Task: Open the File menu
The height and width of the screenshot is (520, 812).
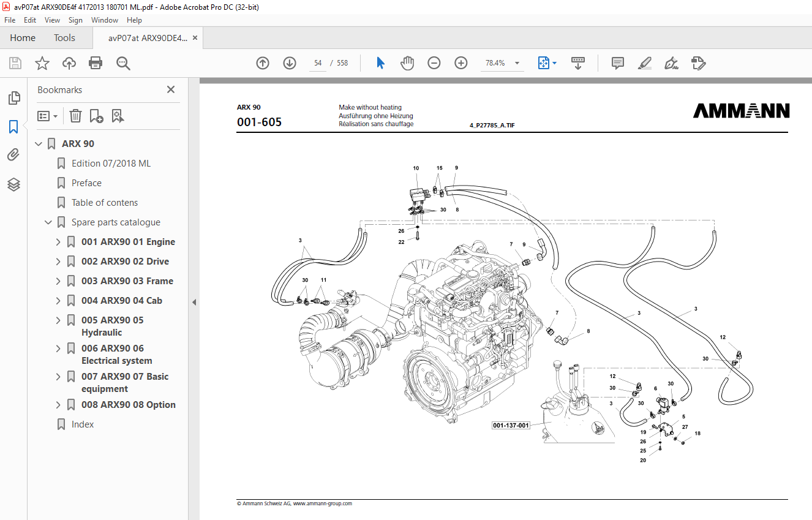Action: pos(10,20)
